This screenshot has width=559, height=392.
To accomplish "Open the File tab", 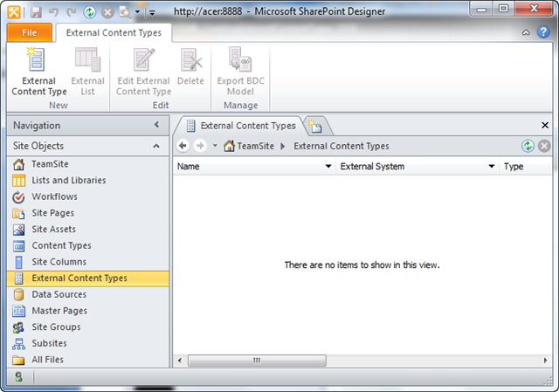I will (x=29, y=33).
